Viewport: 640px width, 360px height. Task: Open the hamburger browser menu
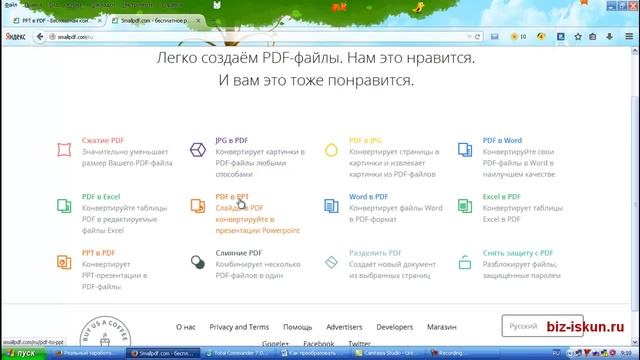[629, 37]
